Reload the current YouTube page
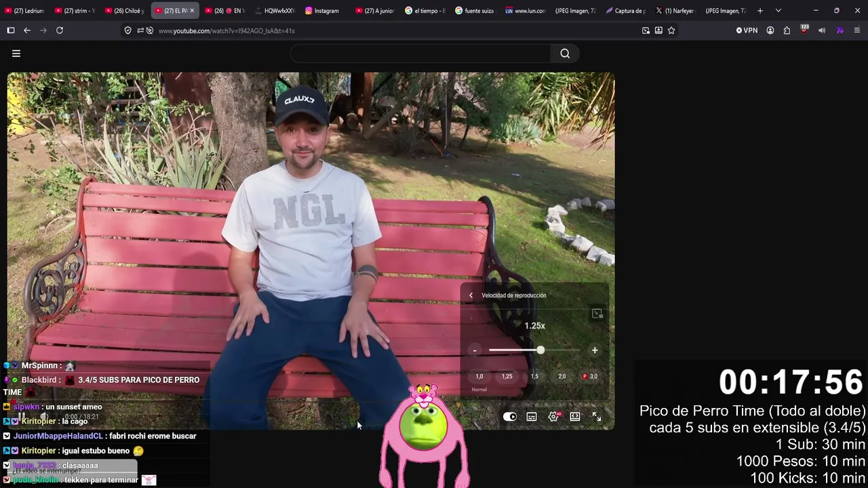Screen dimensions: 868x488 coord(60,30)
